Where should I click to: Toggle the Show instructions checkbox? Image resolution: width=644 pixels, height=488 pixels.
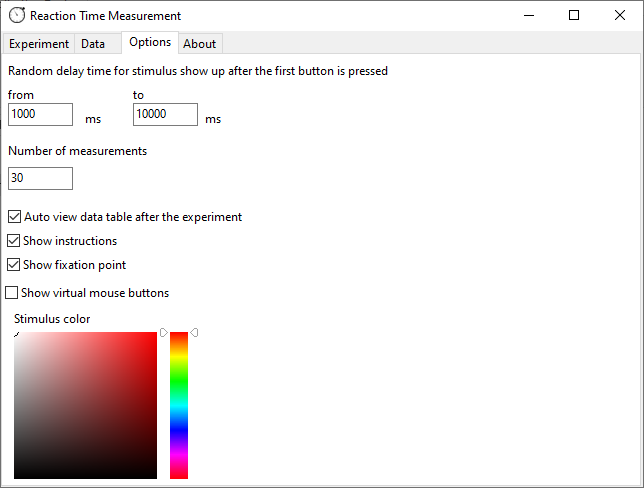[x=14, y=240]
